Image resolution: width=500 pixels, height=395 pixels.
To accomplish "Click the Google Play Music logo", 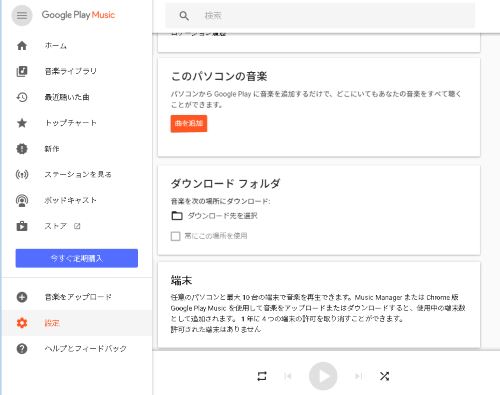I will [78, 15].
